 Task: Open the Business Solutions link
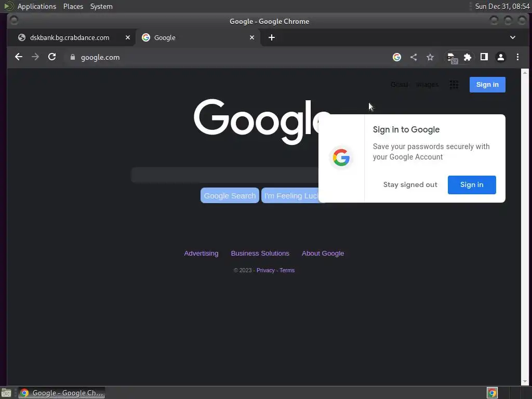click(x=260, y=254)
